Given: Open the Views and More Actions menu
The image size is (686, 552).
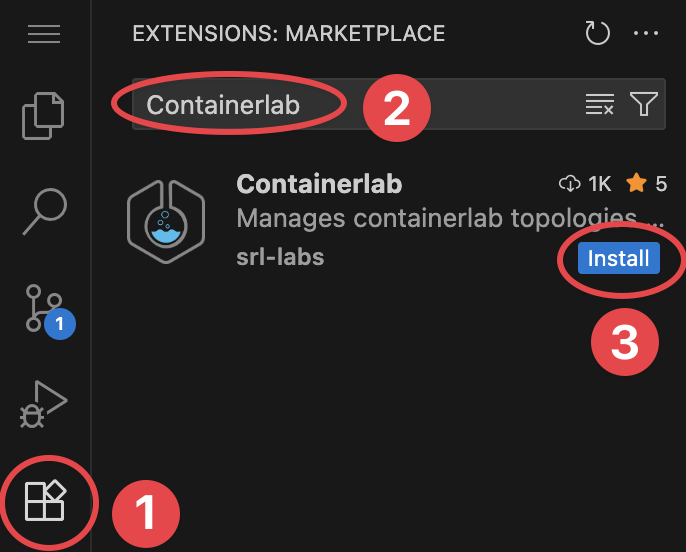Looking at the screenshot, I should click(x=646, y=34).
